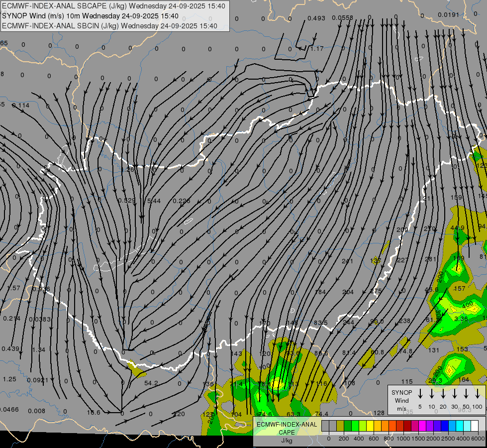Viewport: 487px width, 448px height.
Task: Click the map value 81.4
Action: [x=349, y=352]
